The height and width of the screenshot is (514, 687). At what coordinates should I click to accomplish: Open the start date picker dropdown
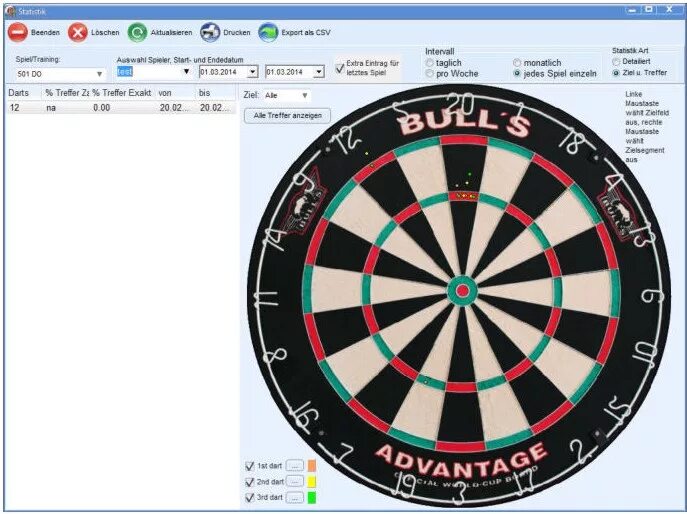252,72
